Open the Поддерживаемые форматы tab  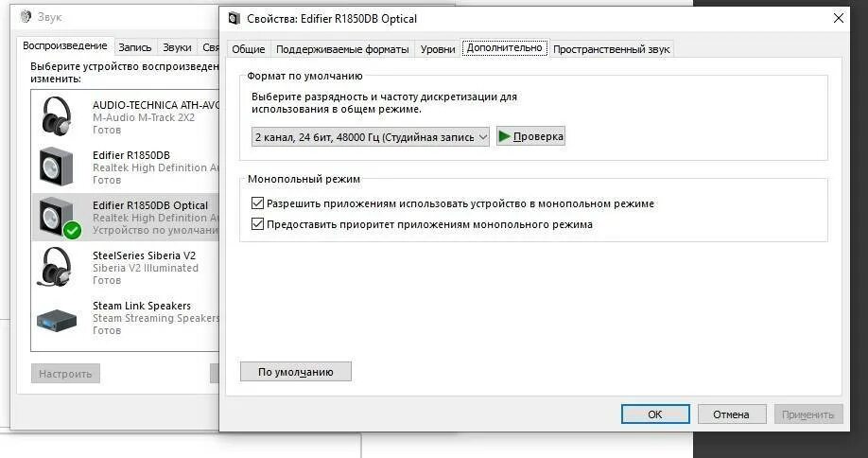342,49
